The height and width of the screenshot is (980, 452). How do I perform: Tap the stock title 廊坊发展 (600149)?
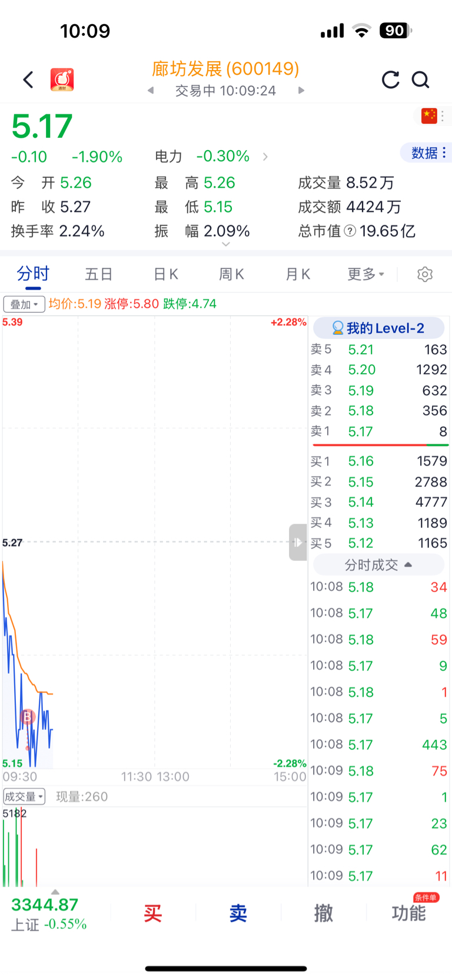pos(225,69)
